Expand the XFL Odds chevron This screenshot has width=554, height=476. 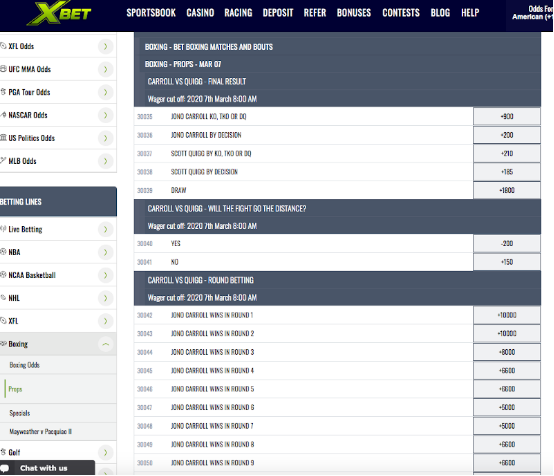coord(106,46)
